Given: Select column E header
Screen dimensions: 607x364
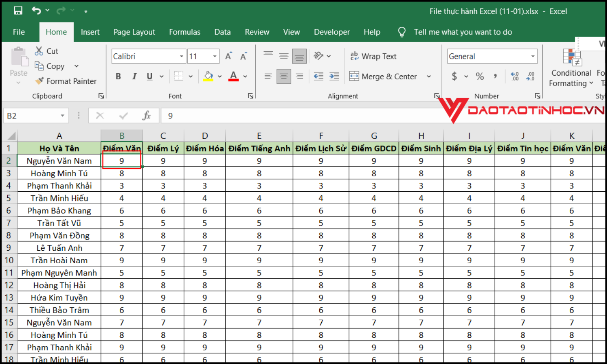Looking at the screenshot, I should click(259, 135).
